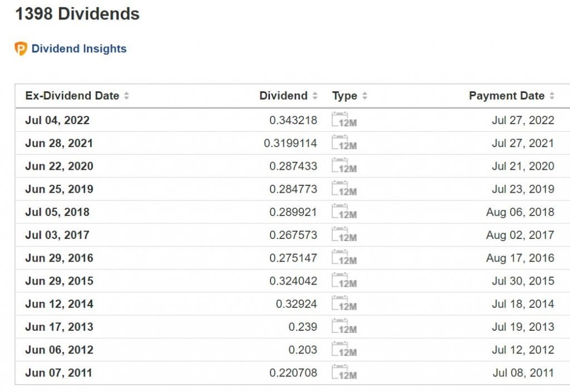
Task: Open the Dividend Insights link
Action: click(79, 49)
